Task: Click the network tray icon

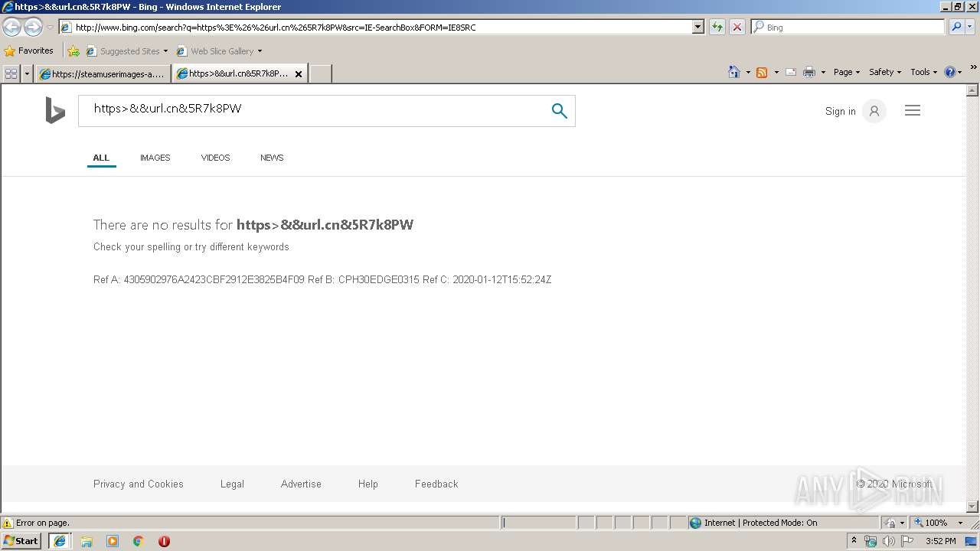Action: coord(871,541)
